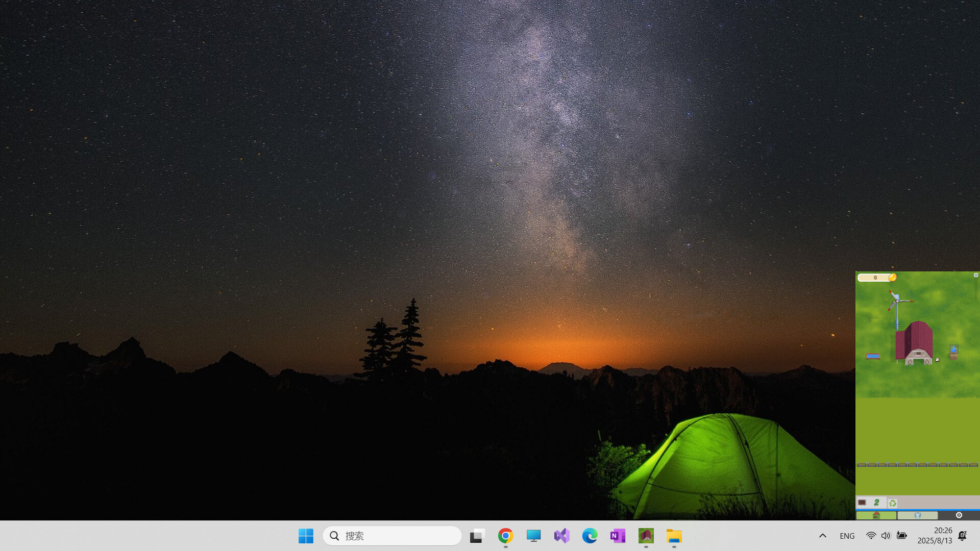980x551 pixels.
Task: Open the ENG language switcher
Action: tap(847, 536)
